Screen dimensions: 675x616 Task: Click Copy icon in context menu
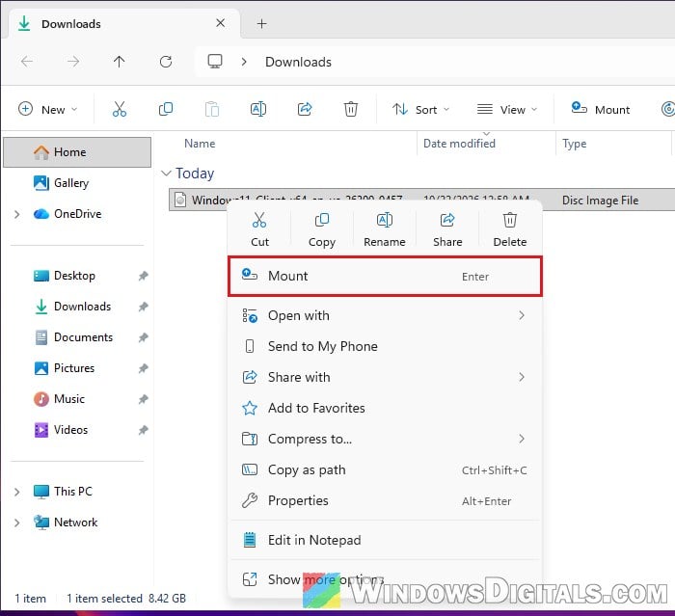coord(321,220)
